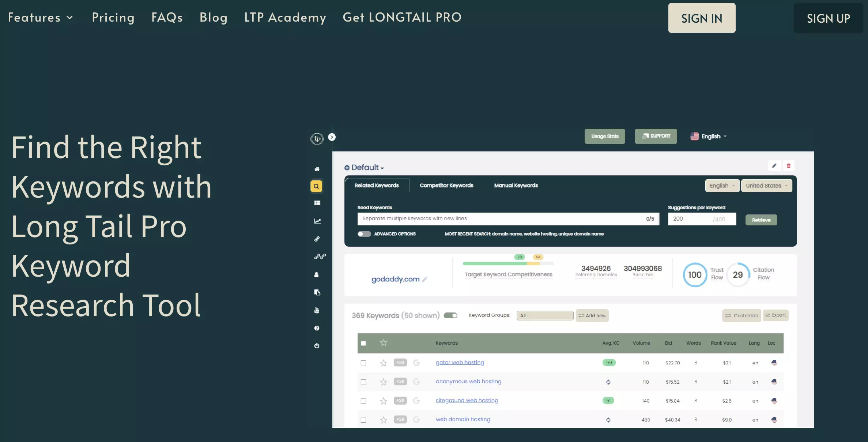Click the Long Tail Pro logo icon
The height and width of the screenshot is (442, 868).
[x=317, y=139]
